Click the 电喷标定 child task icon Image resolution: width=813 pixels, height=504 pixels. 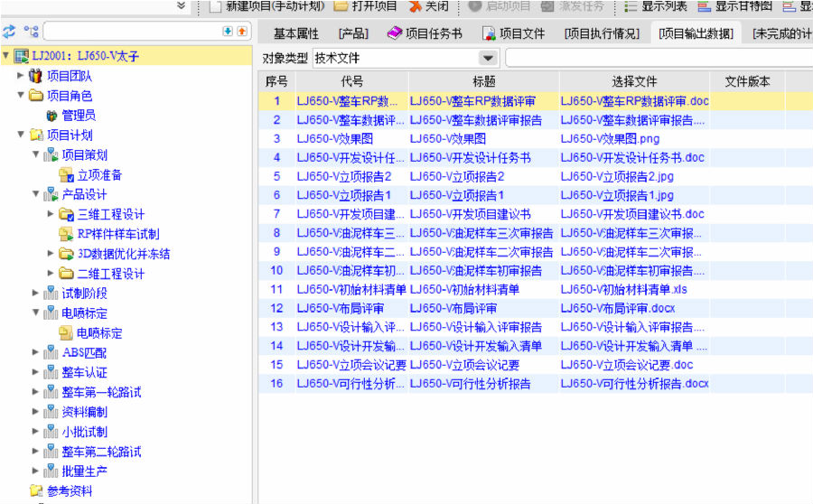tap(66, 333)
